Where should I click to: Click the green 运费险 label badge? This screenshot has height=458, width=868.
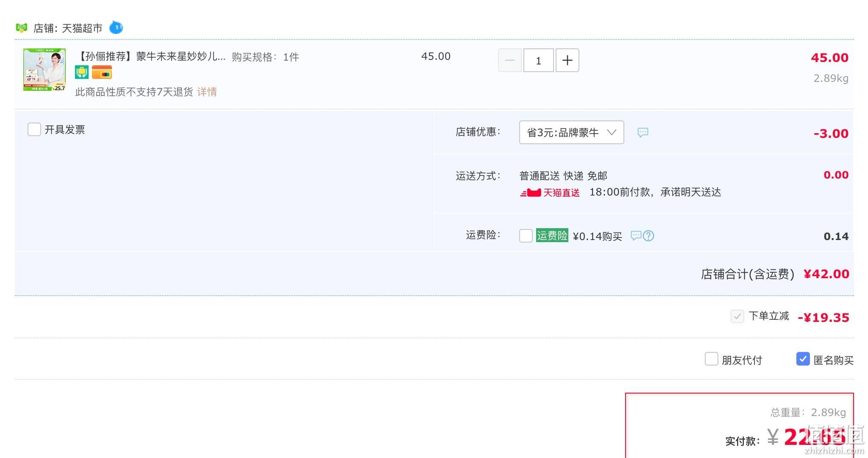(x=552, y=235)
